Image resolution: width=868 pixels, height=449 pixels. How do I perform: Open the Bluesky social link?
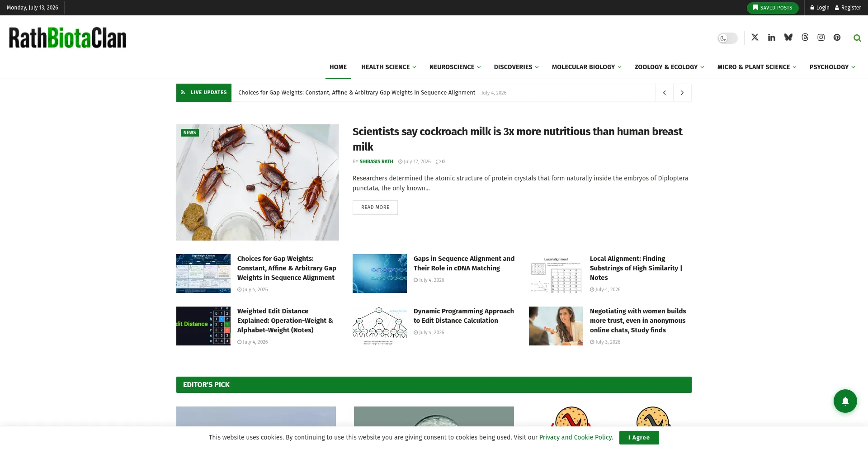tap(788, 38)
